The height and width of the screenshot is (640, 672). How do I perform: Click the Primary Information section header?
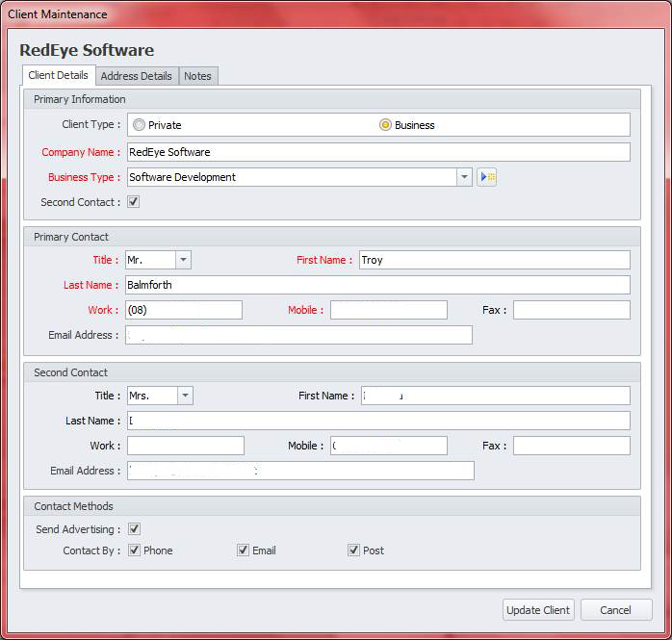[332, 99]
